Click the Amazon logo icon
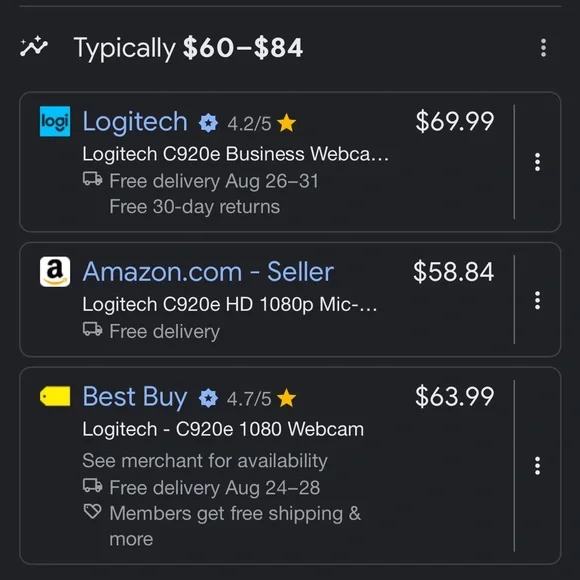Viewport: 580px width, 580px height. pyautogui.click(x=55, y=272)
